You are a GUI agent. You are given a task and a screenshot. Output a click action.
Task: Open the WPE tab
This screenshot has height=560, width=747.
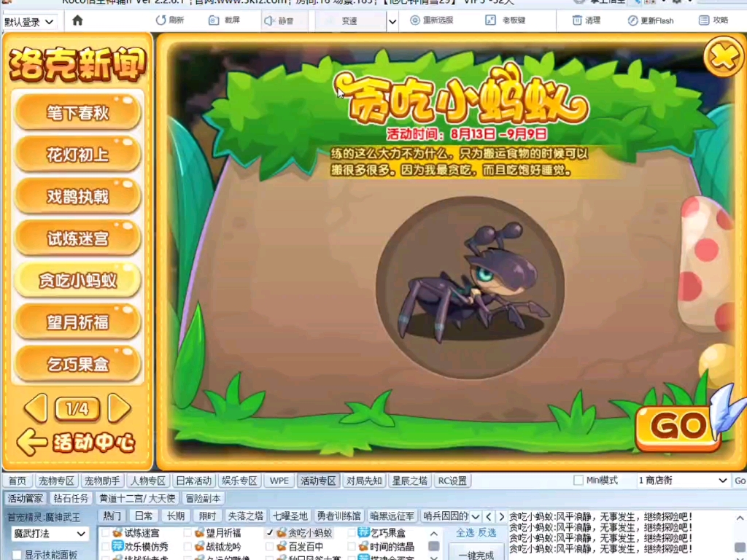pyautogui.click(x=279, y=481)
